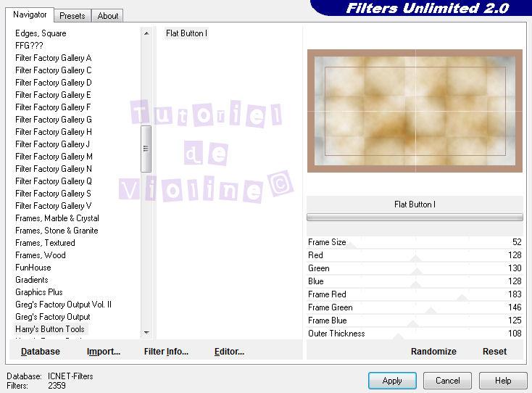Viewport: 532px width, 393px height.
Task: Open the Database menu button
Action: click(41, 351)
